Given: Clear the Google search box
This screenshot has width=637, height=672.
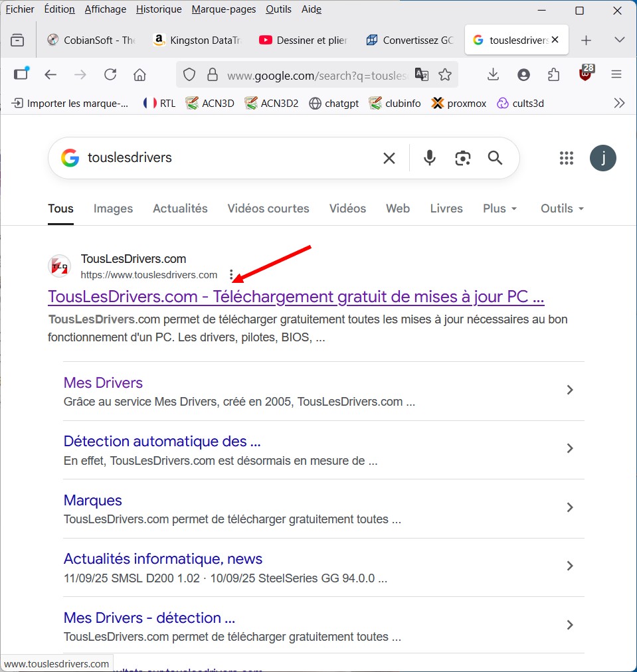Looking at the screenshot, I should pyautogui.click(x=389, y=158).
